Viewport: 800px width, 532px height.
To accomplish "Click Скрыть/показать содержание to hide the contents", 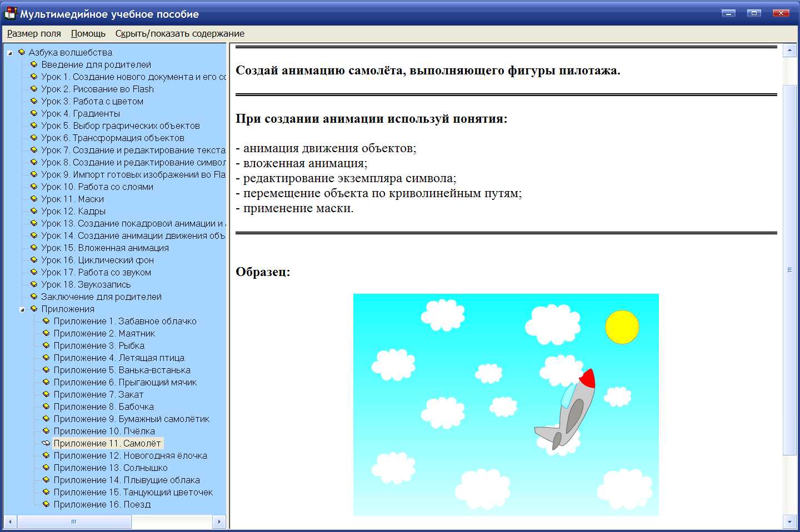I will (179, 33).
